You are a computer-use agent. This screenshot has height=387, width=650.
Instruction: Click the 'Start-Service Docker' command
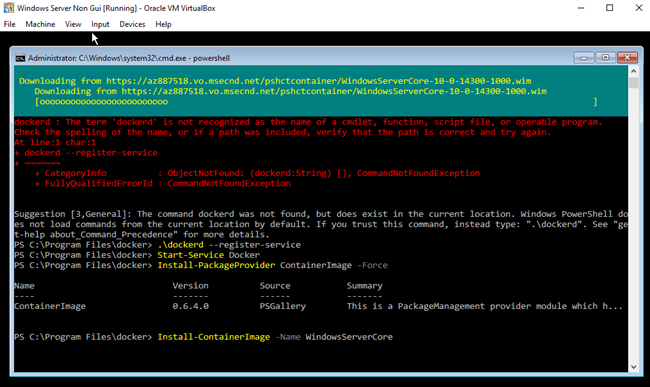[x=209, y=255]
